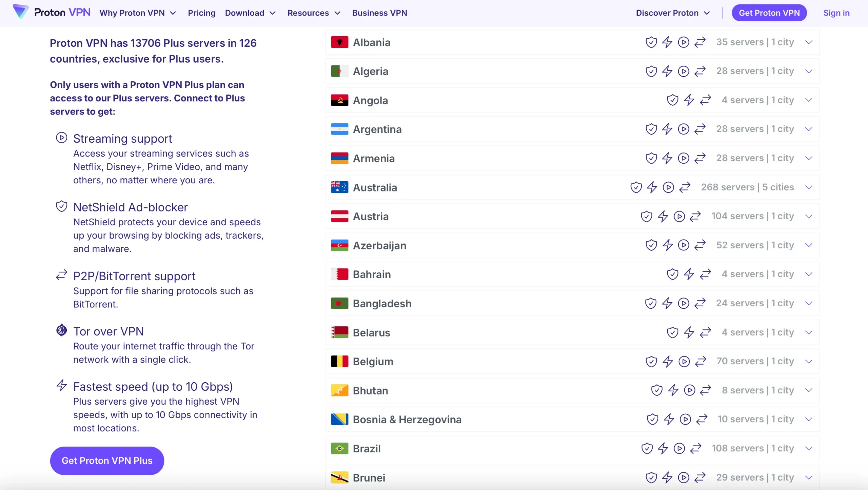Click the shield icon beside Bangladesh
This screenshot has height=490, width=868.
point(650,304)
